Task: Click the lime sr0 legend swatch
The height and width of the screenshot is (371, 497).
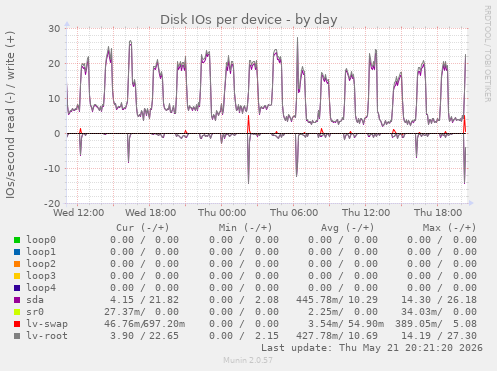Action: pyautogui.click(x=17, y=312)
